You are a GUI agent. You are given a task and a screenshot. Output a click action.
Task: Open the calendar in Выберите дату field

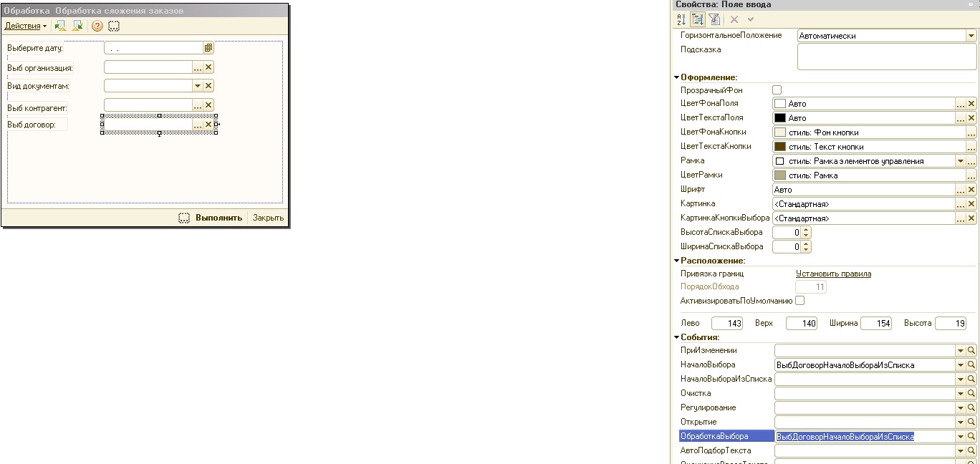point(208,48)
